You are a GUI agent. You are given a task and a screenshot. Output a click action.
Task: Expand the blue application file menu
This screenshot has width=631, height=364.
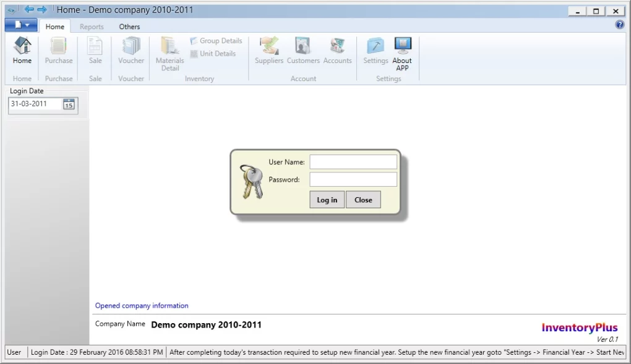(21, 25)
